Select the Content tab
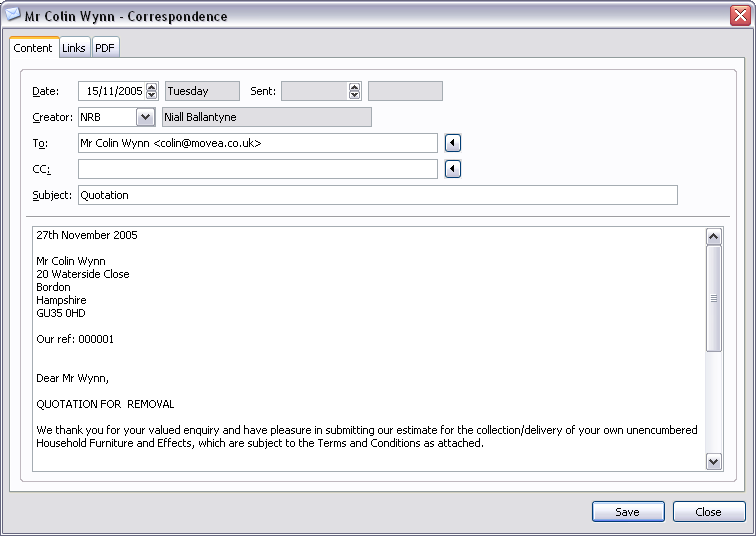 click(33, 48)
